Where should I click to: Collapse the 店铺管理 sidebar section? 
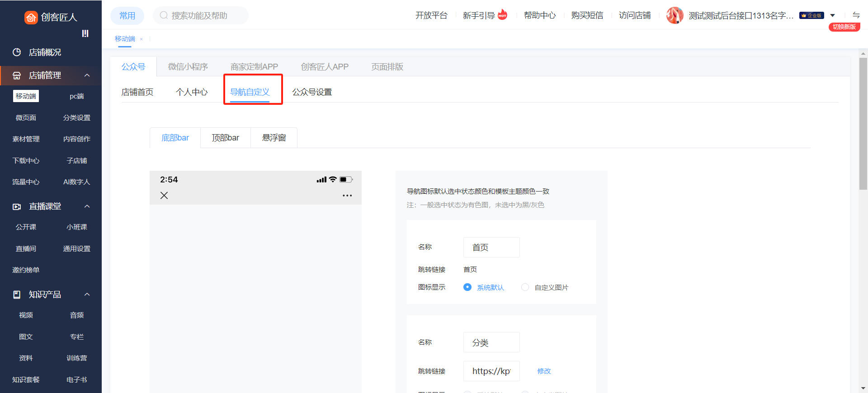click(87, 75)
